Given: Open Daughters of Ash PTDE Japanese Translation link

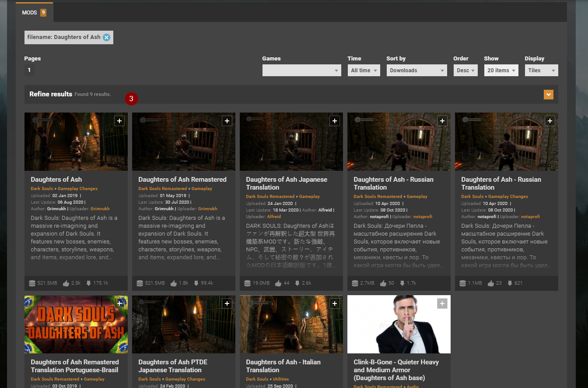Looking at the screenshot, I should click(173, 366).
